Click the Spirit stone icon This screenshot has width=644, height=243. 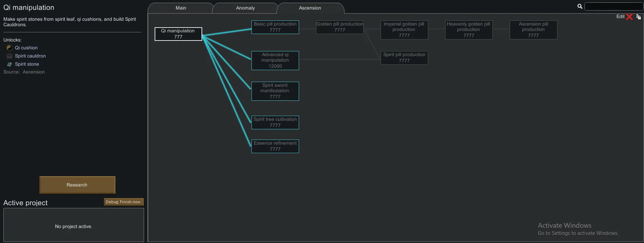coord(9,64)
